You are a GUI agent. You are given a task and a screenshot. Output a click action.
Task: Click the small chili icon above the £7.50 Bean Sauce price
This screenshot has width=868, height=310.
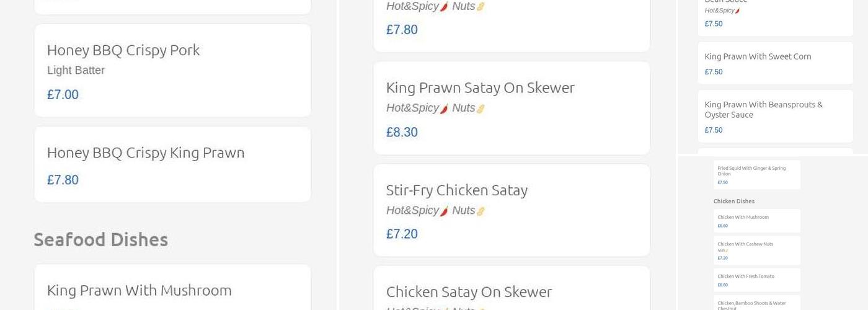click(x=737, y=11)
